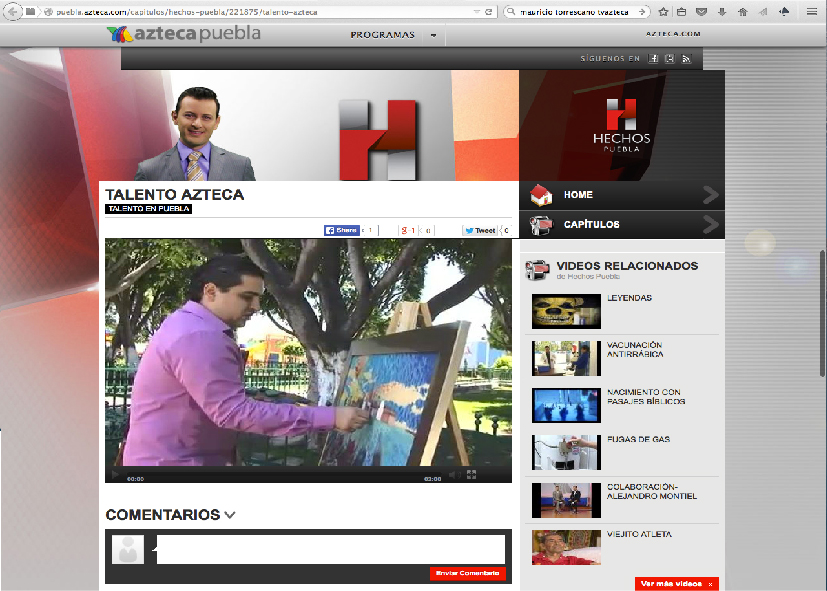This screenshot has width=827, height=591.
Task: Open the URL bar history dropdown
Action: (474, 12)
